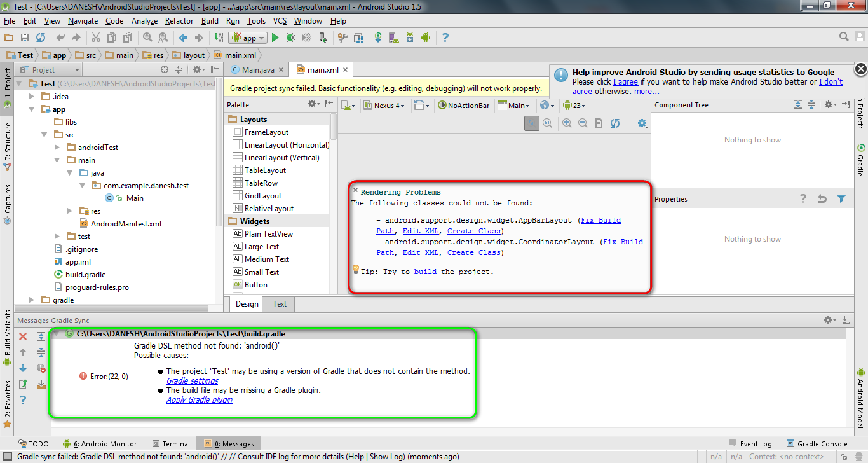Open Project Structure from the toolbar
Viewport: 868px width, 463px height.
[358, 38]
